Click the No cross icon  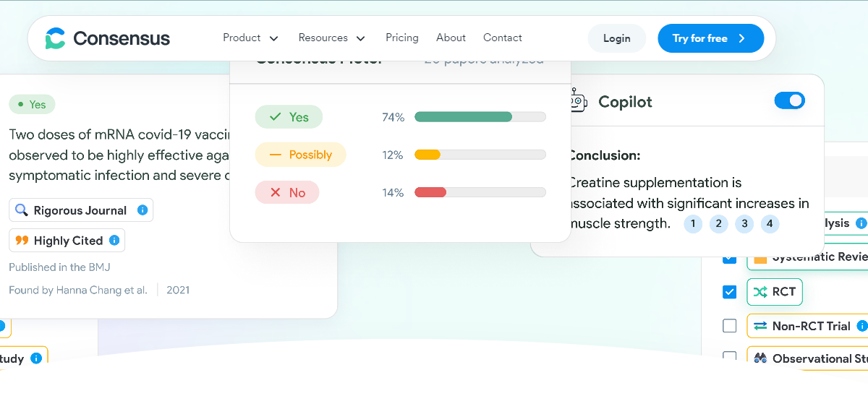click(275, 192)
